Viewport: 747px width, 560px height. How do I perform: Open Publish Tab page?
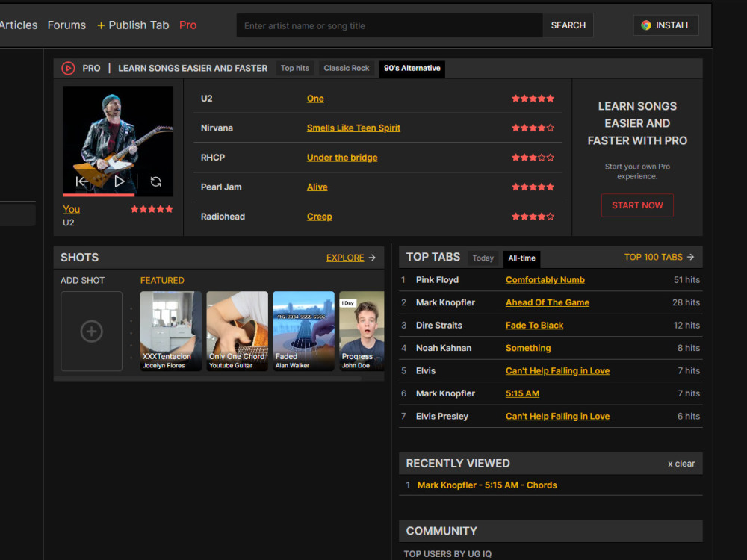pos(139,25)
